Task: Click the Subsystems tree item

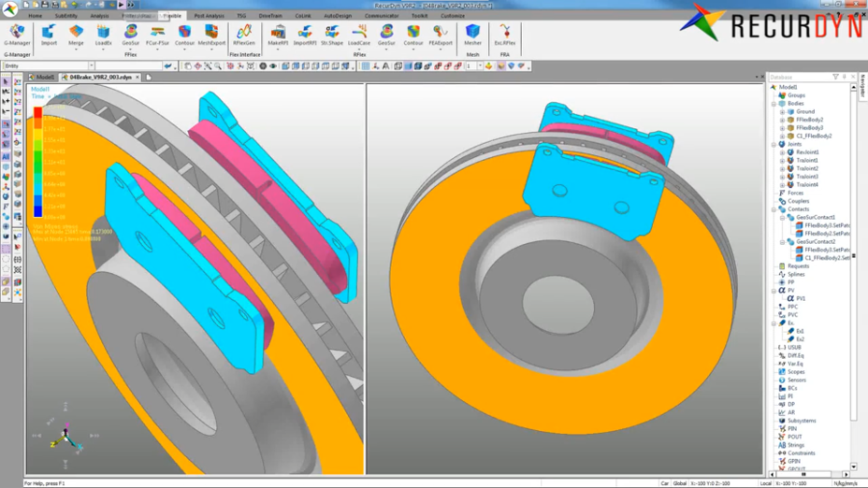Action: click(x=802, y=421)
